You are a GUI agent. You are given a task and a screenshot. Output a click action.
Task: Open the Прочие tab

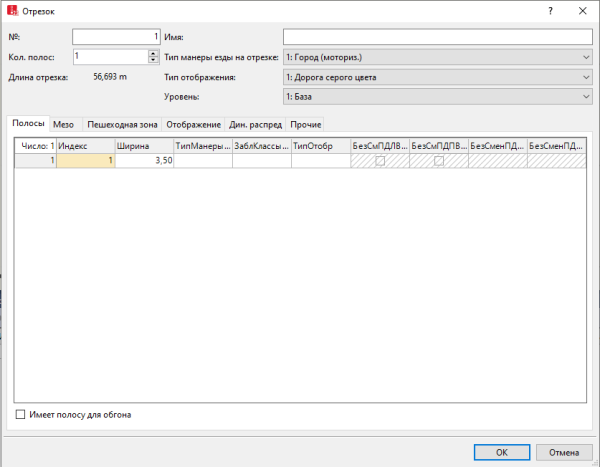(x=306, y=124)
